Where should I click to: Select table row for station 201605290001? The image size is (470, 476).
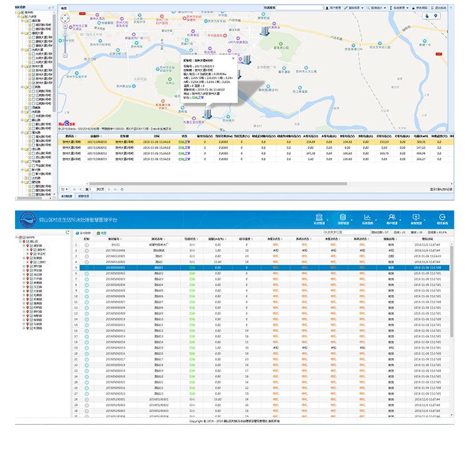click(261, 400)
